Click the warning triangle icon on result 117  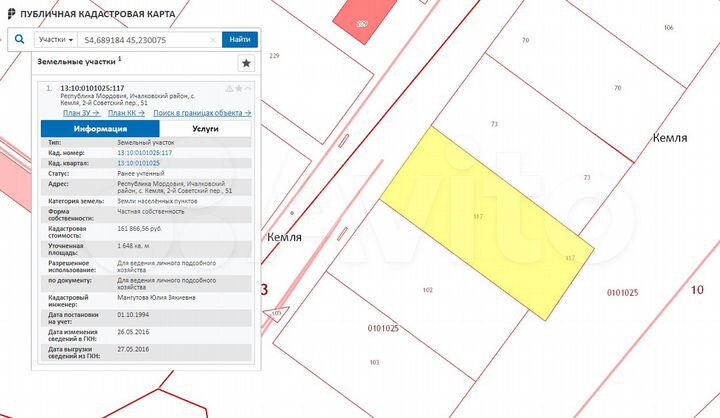coord(230,89)
